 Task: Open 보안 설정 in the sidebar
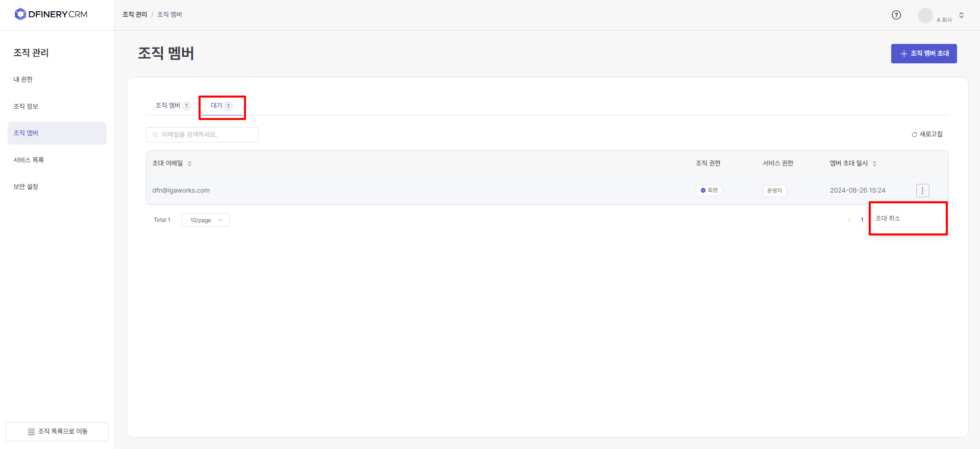(x=26, y=187)
